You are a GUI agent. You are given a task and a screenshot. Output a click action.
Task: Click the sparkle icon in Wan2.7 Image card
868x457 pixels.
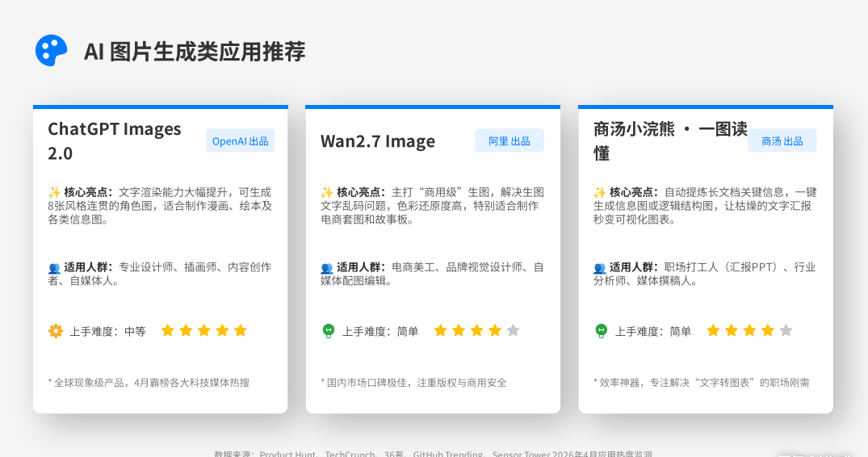tap(327, 192)
